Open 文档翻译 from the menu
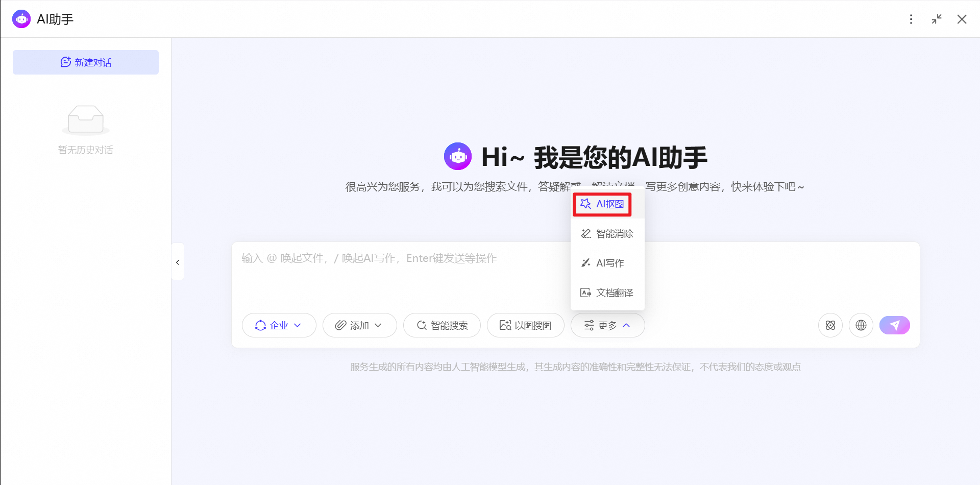Screen dimensions: 980x485 coord(607,293)
